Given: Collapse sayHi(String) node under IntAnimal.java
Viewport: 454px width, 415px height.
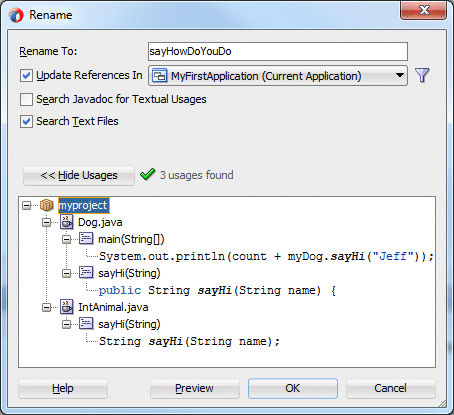Looking at the screenshot, I should (x=67, y=324).
